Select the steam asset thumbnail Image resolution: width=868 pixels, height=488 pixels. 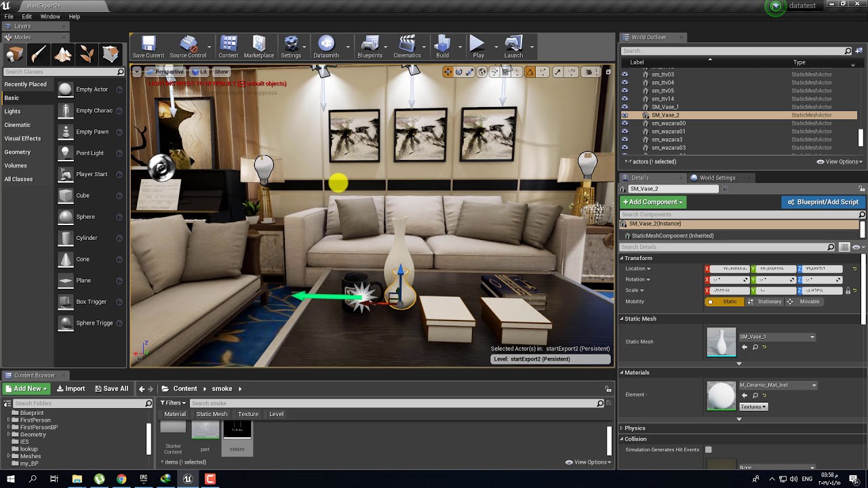coord(237,437)
